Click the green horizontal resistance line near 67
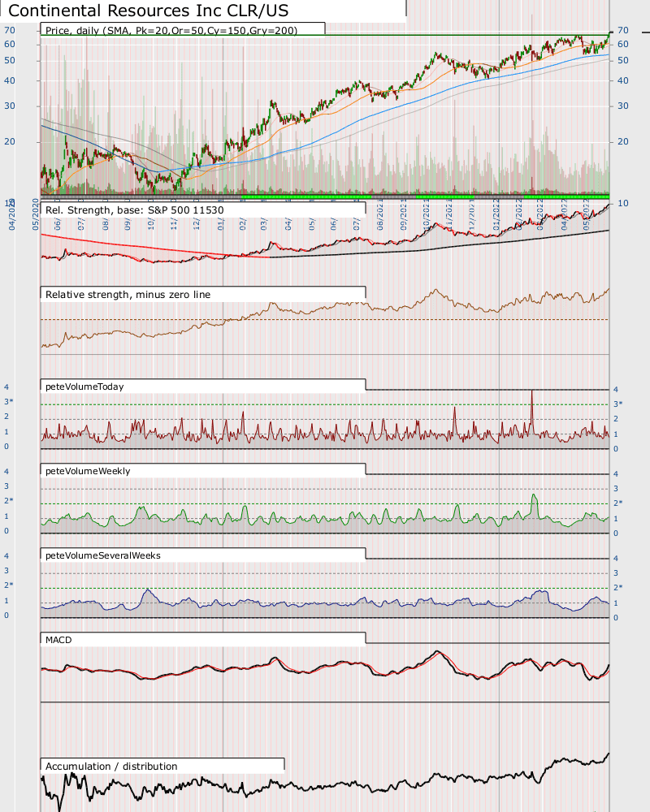The height and width of the screenshot is (812, 650). pyautogui.click(x=324, y=35)
